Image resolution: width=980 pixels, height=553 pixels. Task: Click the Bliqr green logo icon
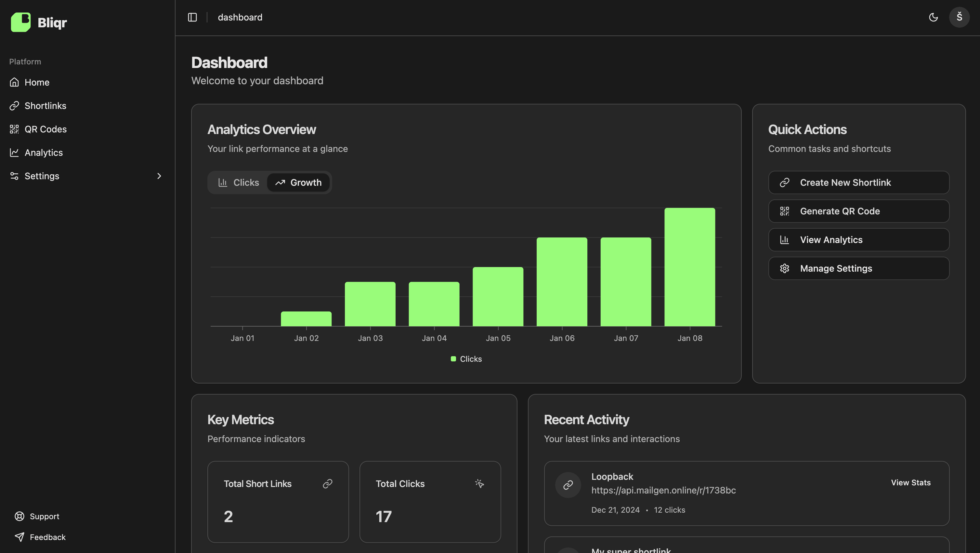(x=20, y=22)
